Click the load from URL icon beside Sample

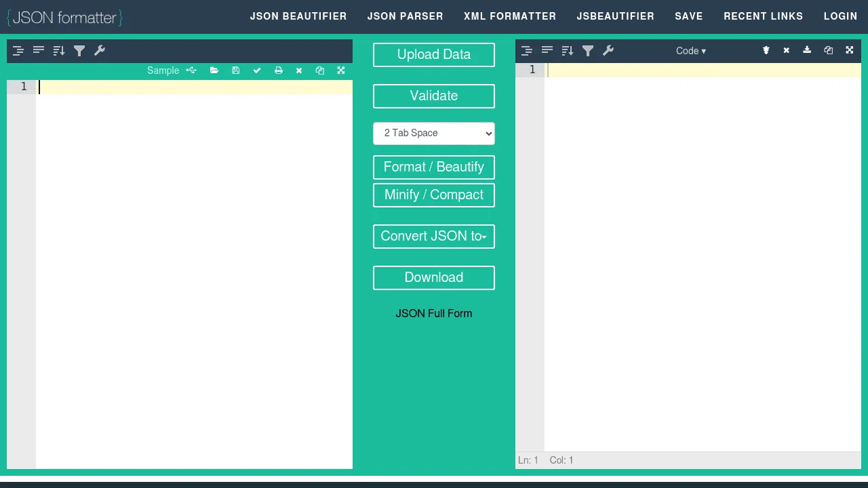pyautogui.click(x=191, y=70)
